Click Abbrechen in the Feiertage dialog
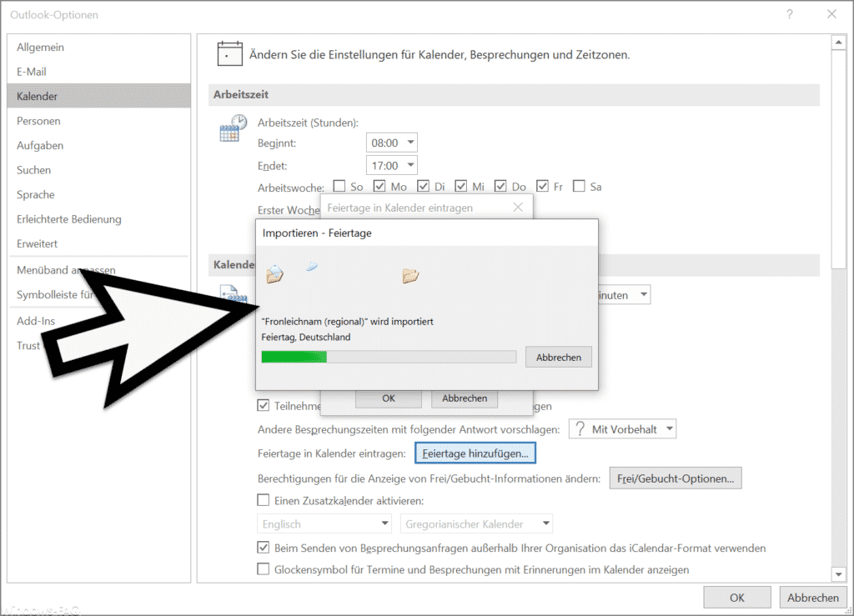854x616 pixels. pyautogui.click(x=465, y=398)
